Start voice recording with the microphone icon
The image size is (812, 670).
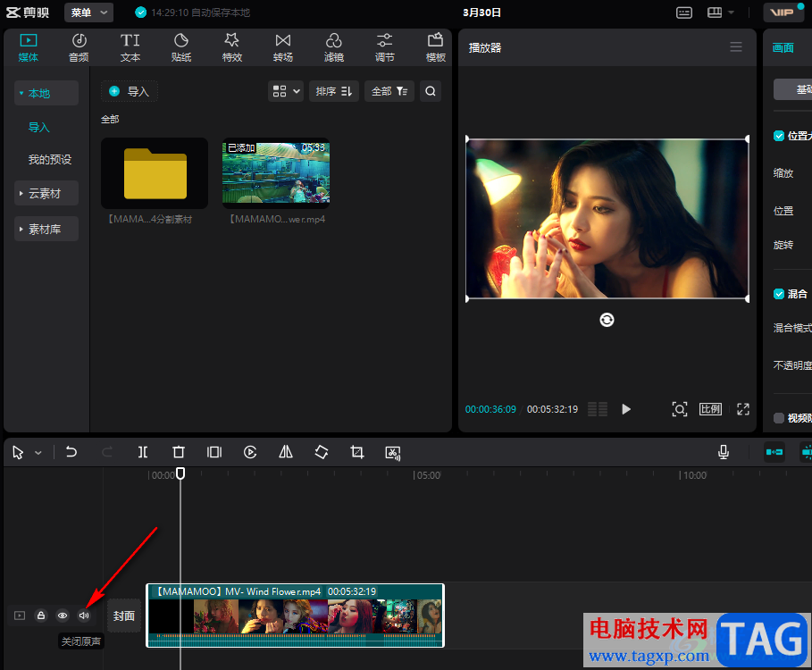(x=724, y=453)
